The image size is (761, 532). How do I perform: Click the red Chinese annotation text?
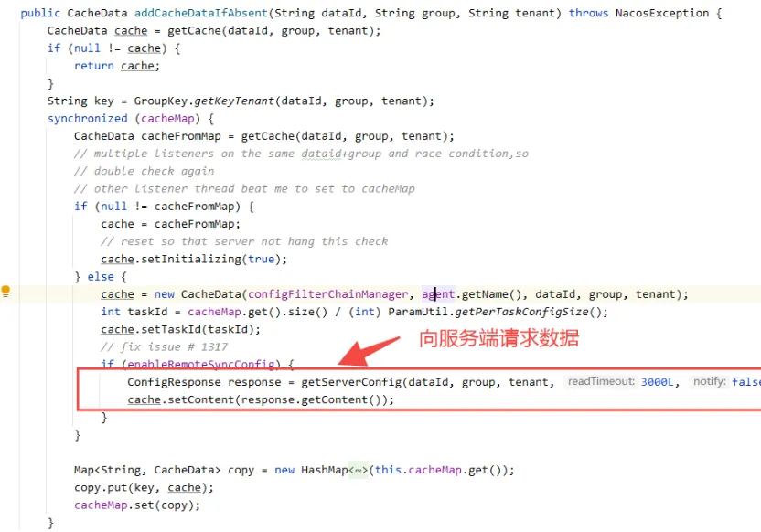tap(498, 338)
